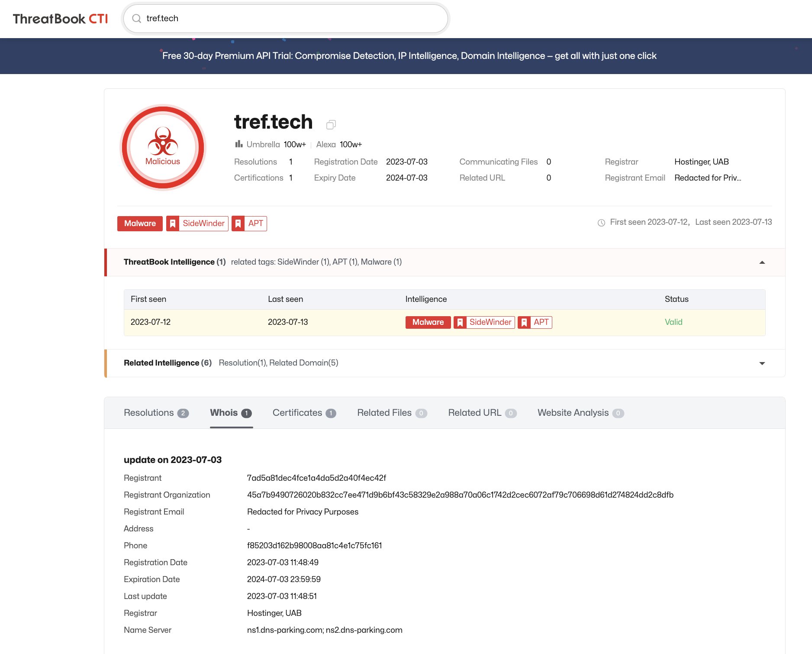Copy the tref.tech domain name
Image resolution: width=812 pixels, height=654 pixels.
coord(332,124)
